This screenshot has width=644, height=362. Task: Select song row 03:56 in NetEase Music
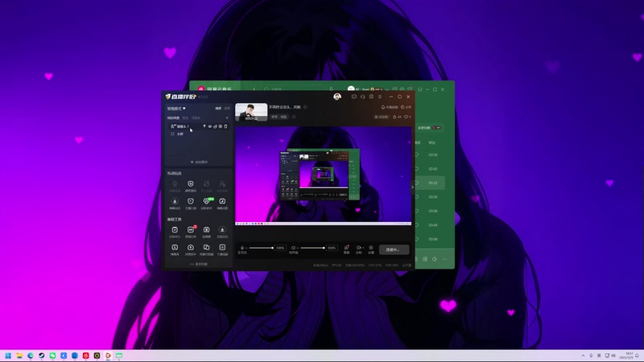[430, 155]
